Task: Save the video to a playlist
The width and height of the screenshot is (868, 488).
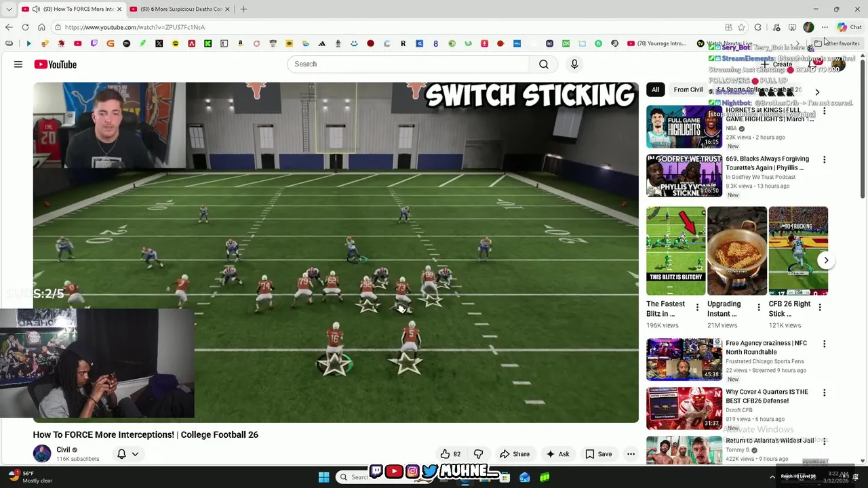Action: tap(598, 454)
